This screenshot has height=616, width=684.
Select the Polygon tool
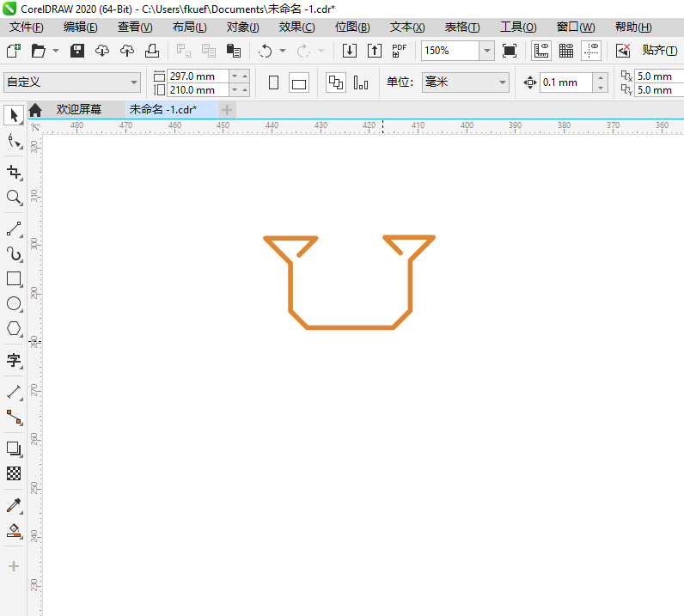tap(14, 329)
